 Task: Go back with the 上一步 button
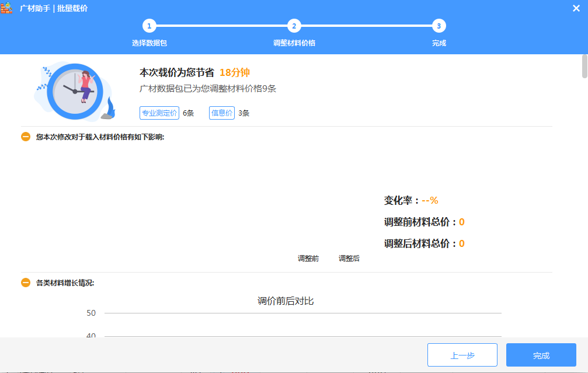tap(462, 355)
